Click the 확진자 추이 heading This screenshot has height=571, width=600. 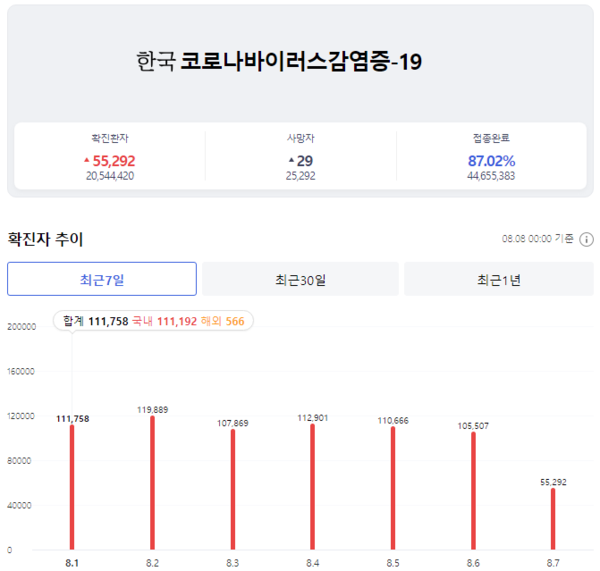(45, 239)
